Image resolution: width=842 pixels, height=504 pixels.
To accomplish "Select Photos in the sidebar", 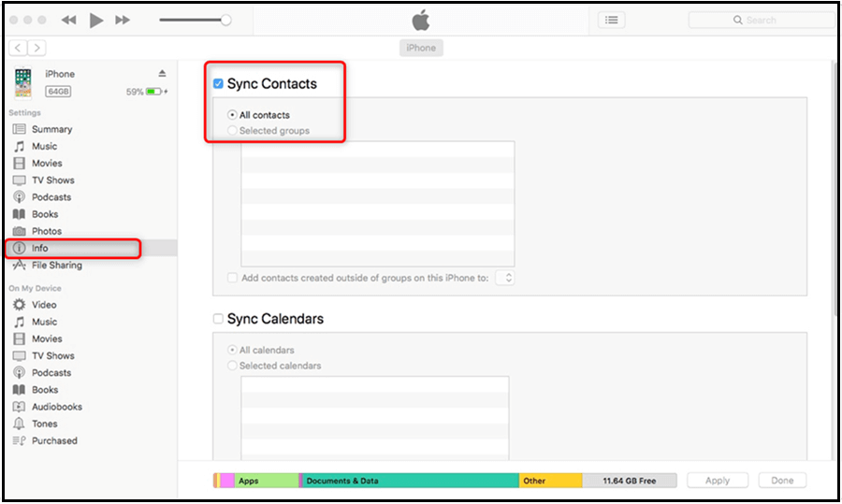I will click(x=46, y=231).
